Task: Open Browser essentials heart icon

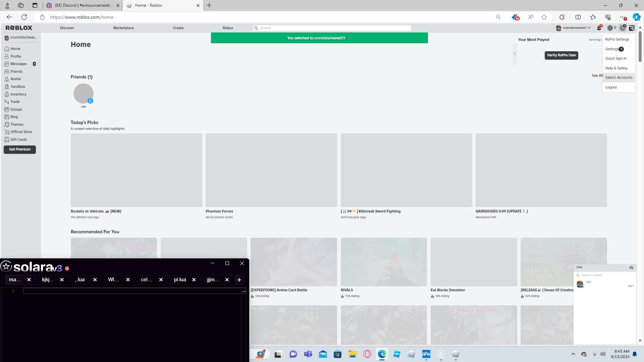Action: tap(608, 17)
